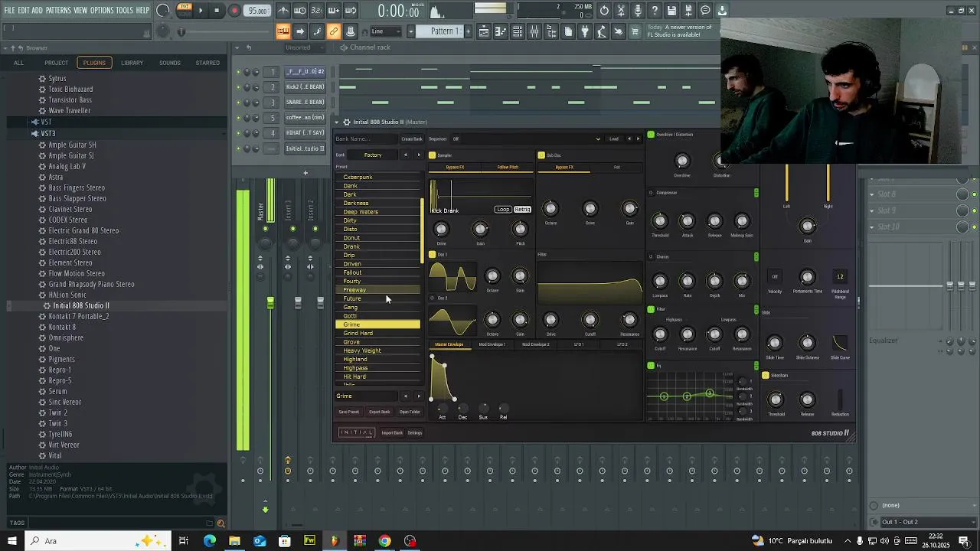980x551 pixels.
Task: Click the save project disk icon
Action: (x=672, y=11)
